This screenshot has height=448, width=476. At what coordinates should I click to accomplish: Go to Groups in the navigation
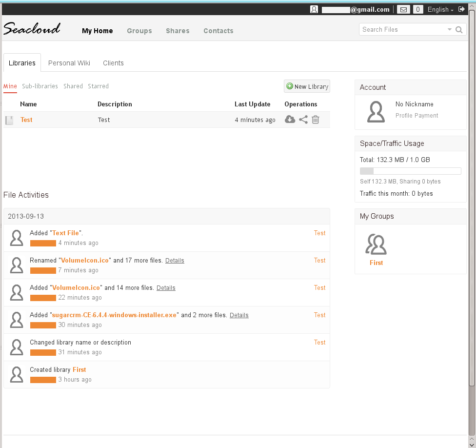pos(139,31)
